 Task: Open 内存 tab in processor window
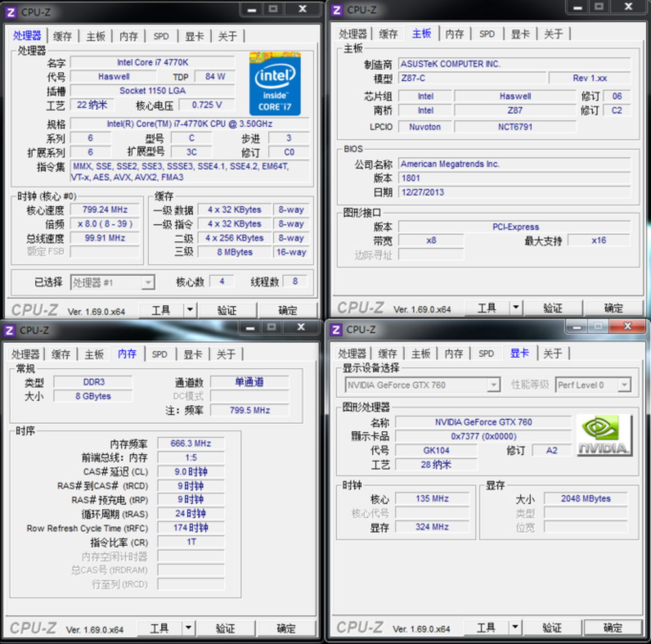click(x=129, y=36)
